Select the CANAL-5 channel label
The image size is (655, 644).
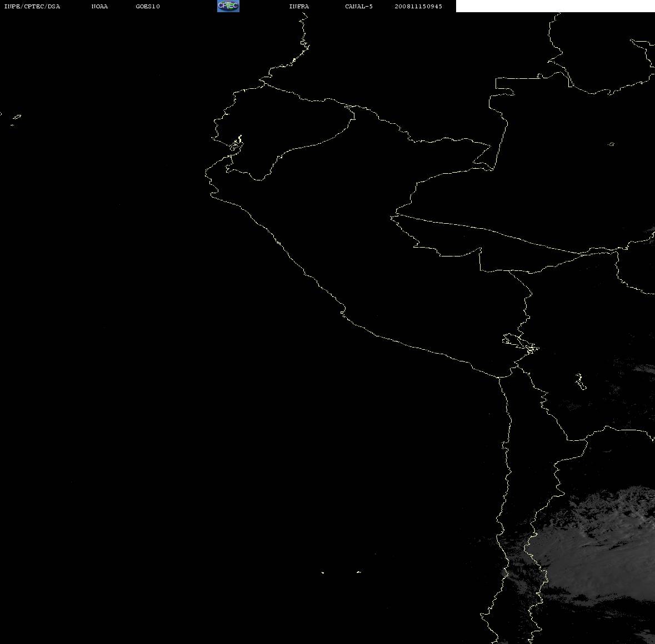click(359, 6)
